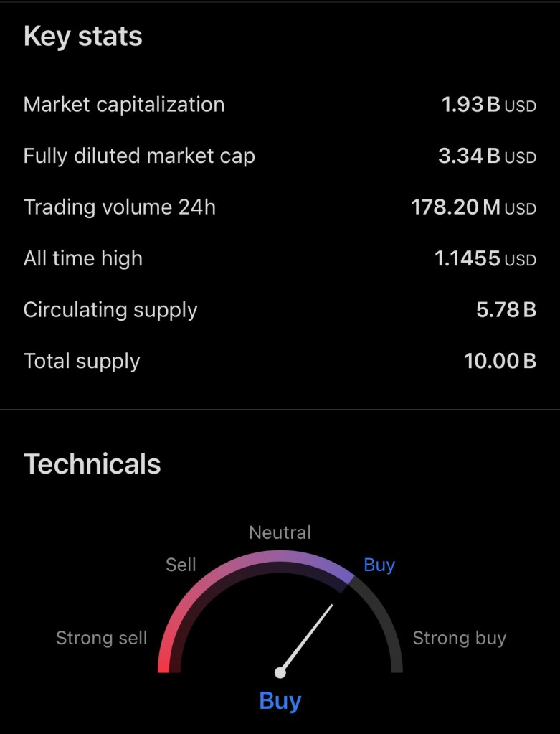Image resolution: width=560 pixels, height=734 pixels.
Task: Tap the 3.34 B USD value
Action: (x=487, y=156)
